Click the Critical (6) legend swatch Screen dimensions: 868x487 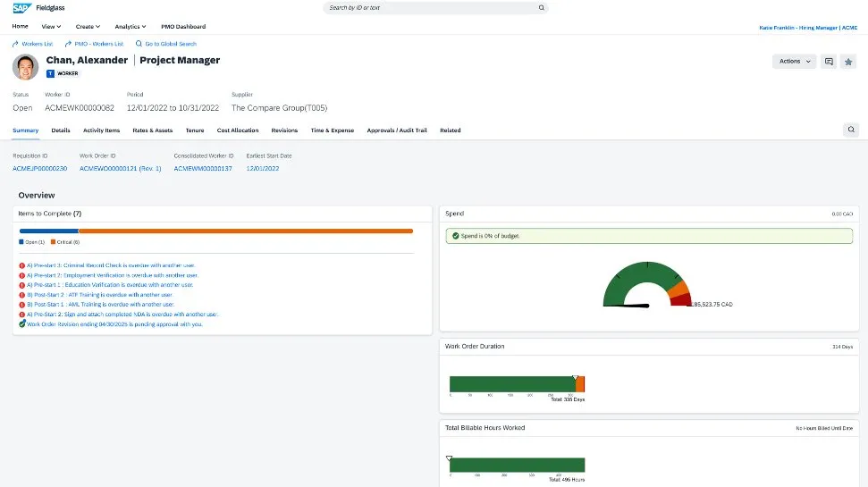(x=53, y=242)
